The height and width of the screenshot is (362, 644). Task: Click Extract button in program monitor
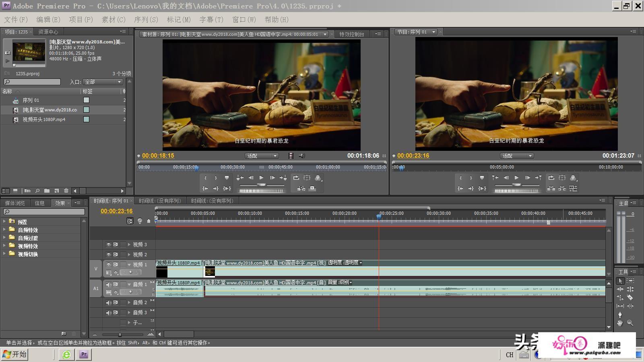[562, 188]
